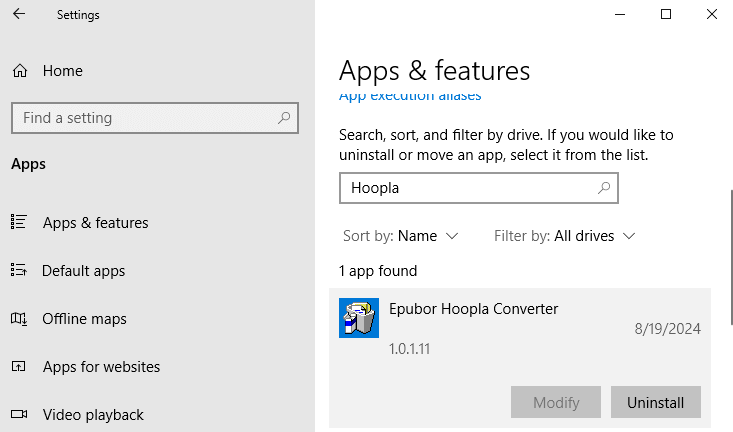Click the search magnifier beside Hoopla

tap(604, 188)
